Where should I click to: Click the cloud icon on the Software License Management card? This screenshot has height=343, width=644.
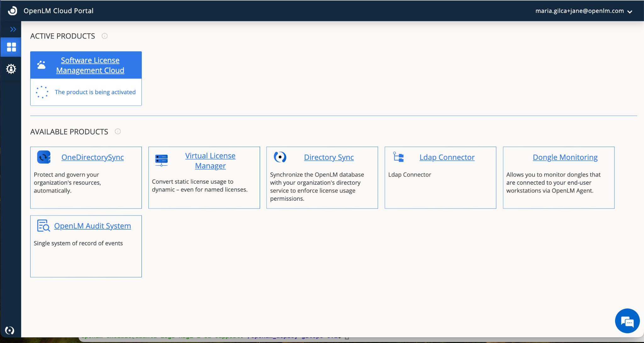tap(42, 65)
